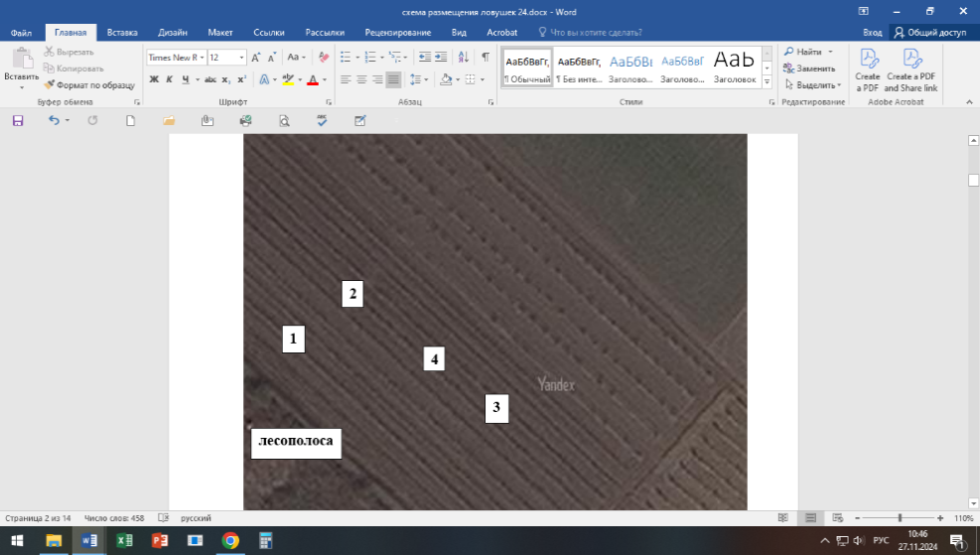Screen dimensions: 980x555
Task: Click Create a PDF and Share link
Action: [910, 70]
